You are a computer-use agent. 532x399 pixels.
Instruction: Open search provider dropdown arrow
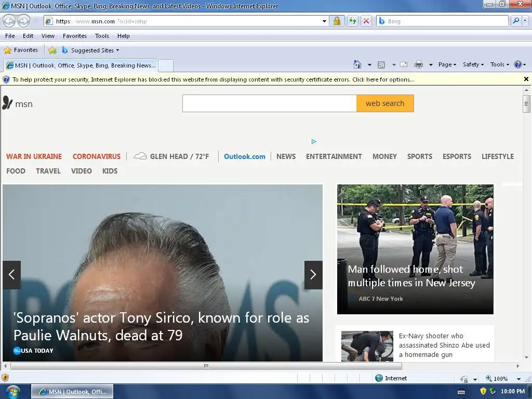525,21
